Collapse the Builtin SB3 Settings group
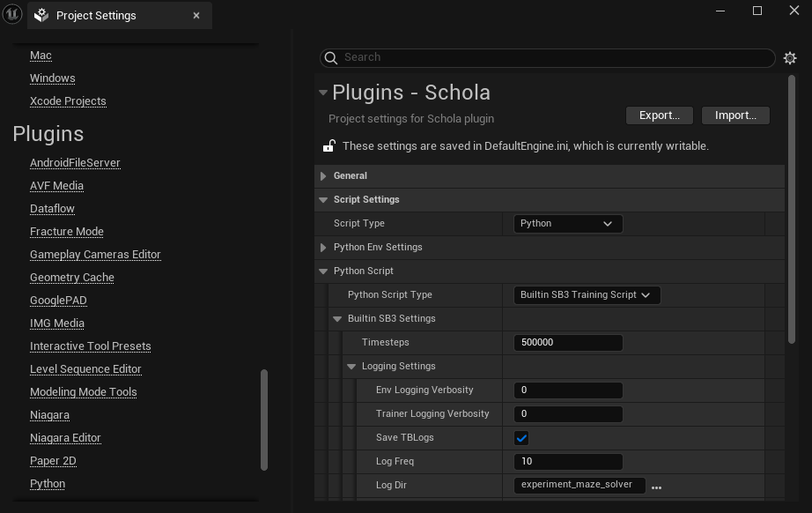This screenshot has height=513, width=812. tap(337, 319)
